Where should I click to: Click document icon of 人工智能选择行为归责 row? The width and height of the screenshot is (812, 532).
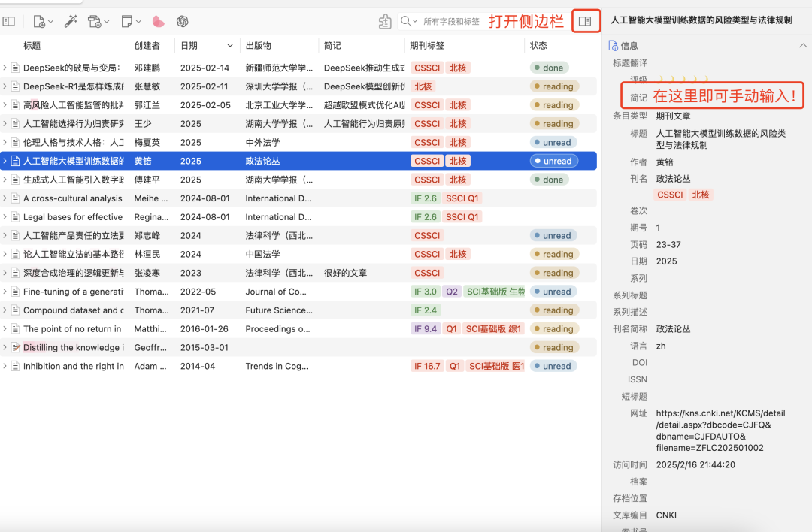point(16,124)
